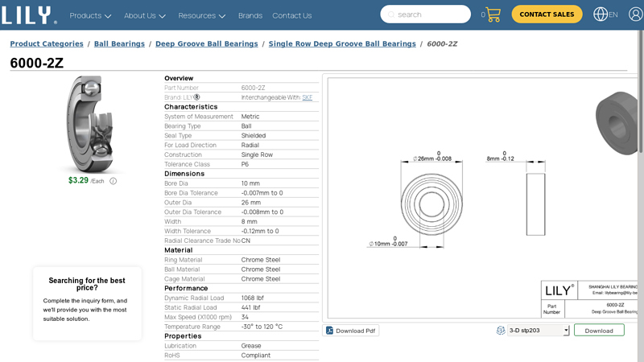This screenshot has width=644, height=362.
Task: Open the shopping cart
Action: click(x=493, y=14)
